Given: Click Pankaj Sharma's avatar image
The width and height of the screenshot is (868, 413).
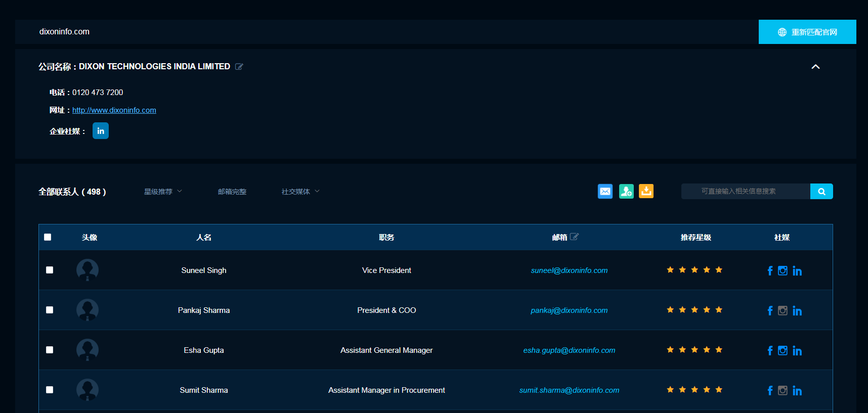Looking at the screenshot, I should coord(88,310).
